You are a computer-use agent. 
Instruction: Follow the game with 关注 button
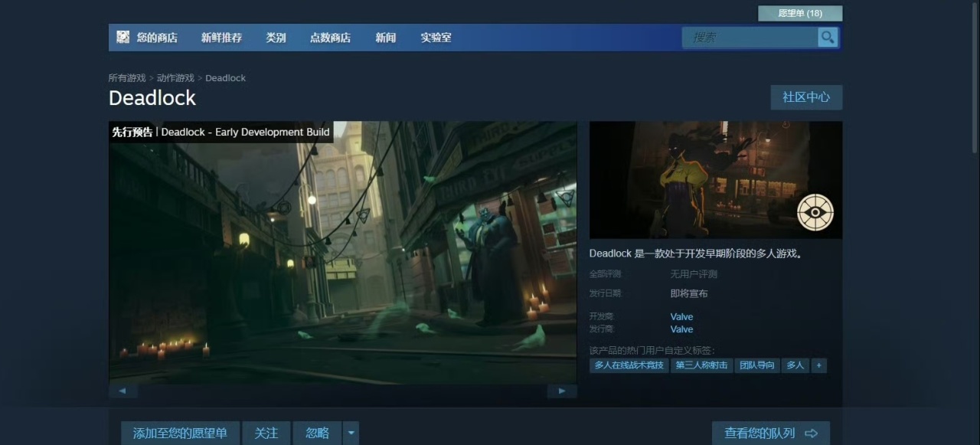[266, 434]
